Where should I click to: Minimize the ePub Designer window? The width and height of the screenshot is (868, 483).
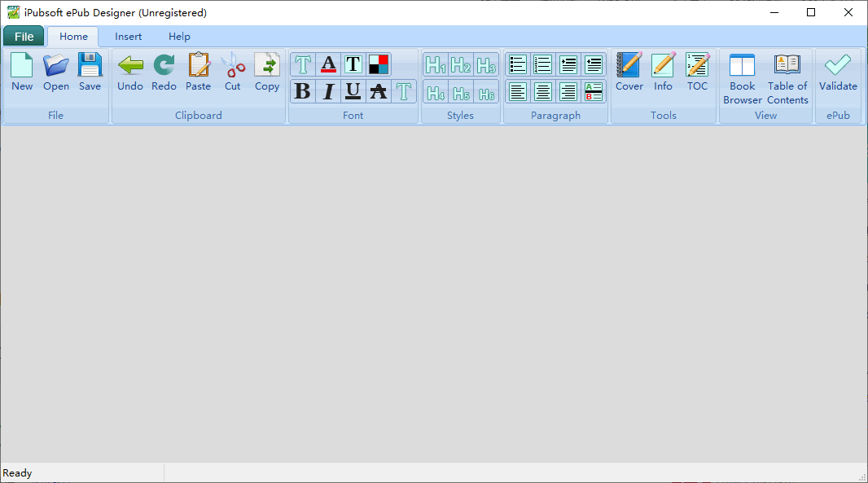click(774, 12)
